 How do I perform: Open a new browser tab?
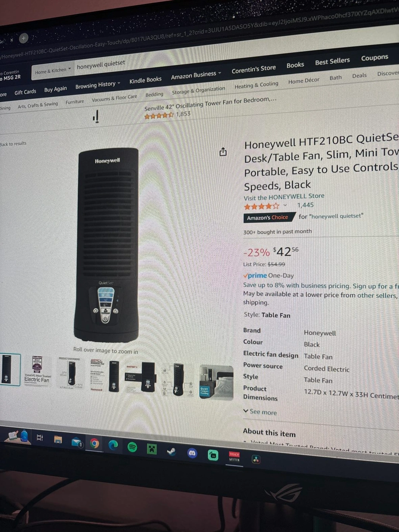click(24, 38)
